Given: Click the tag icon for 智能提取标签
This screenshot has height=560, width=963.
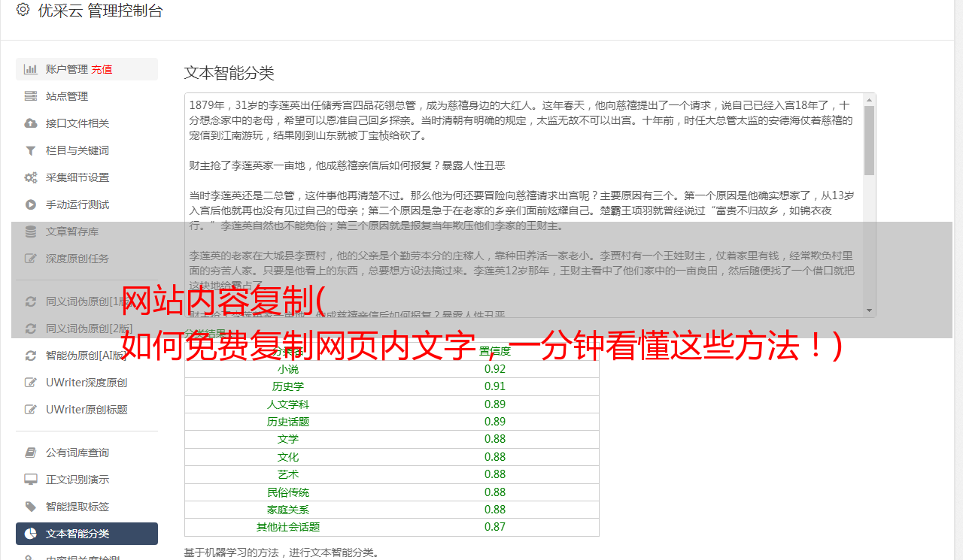Looking at the screenshot, I should pos(31,507).
